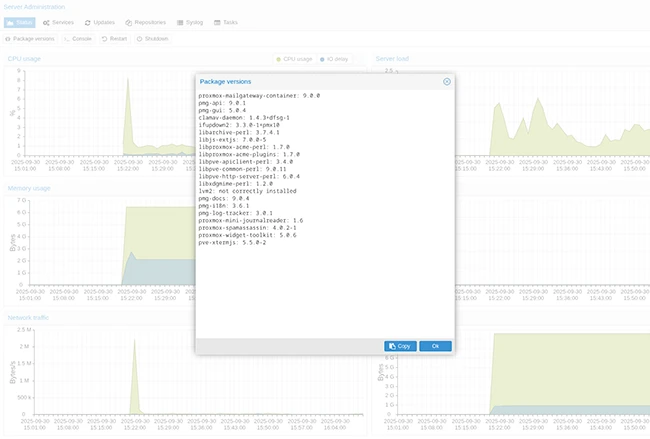650x439 pixels.
Task: Toggle IO delay series in legend
Action: (x=338, y=59)
